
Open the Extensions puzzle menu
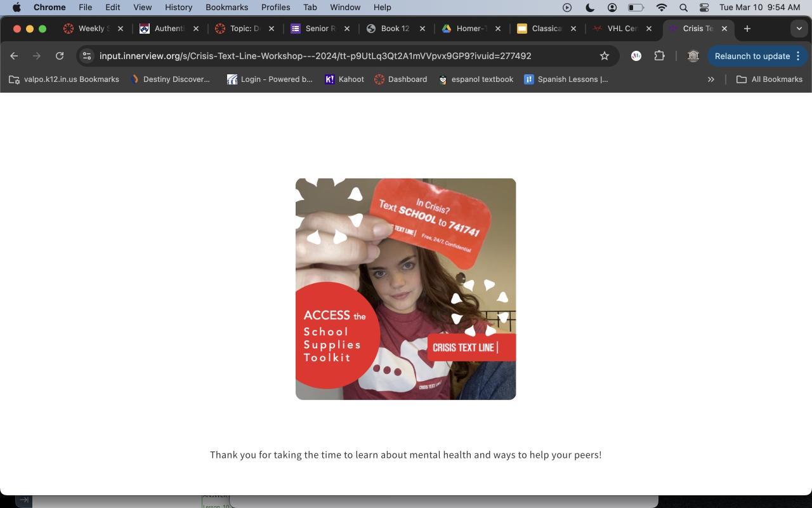(x=659, y=56)
